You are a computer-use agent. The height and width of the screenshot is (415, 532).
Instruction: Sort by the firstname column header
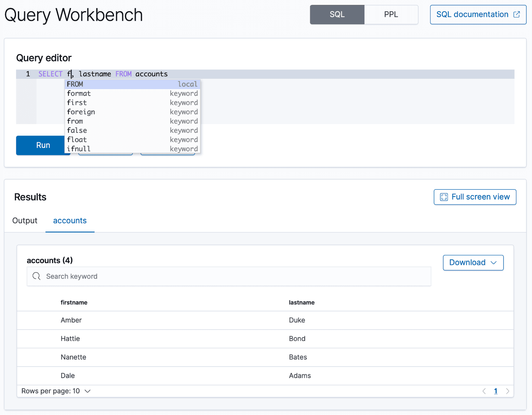click(x=74, y=303)
